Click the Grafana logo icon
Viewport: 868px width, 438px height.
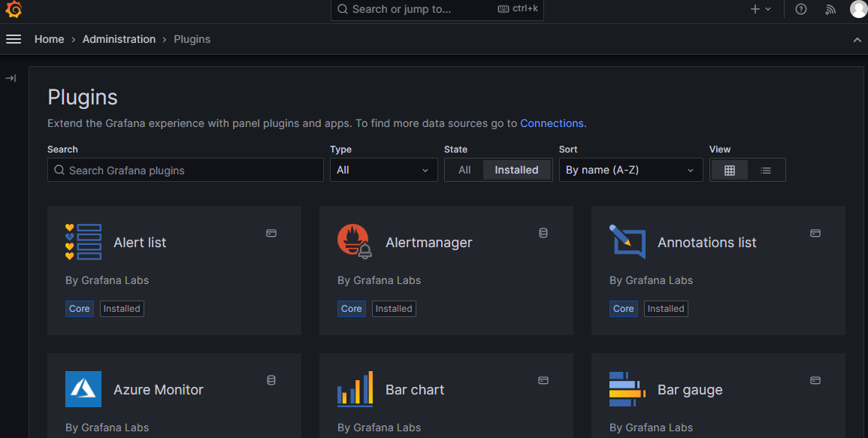(x=14, y=10)
